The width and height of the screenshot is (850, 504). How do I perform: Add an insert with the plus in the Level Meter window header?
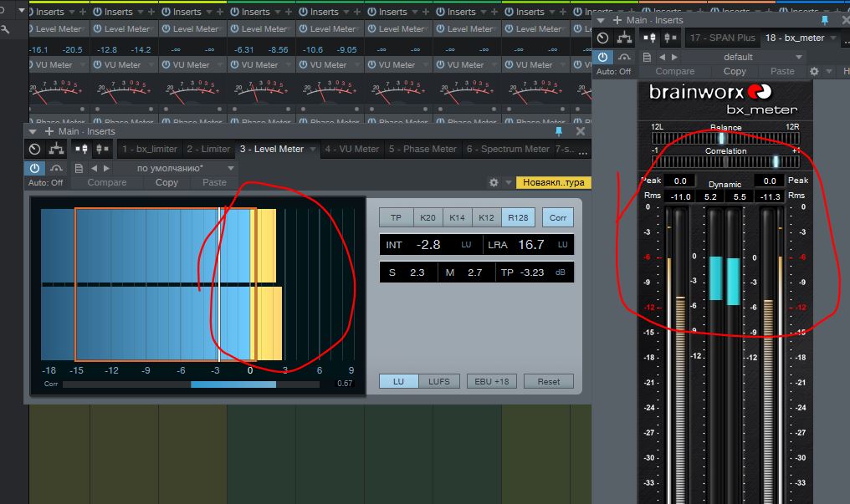(x=49, y=131)
